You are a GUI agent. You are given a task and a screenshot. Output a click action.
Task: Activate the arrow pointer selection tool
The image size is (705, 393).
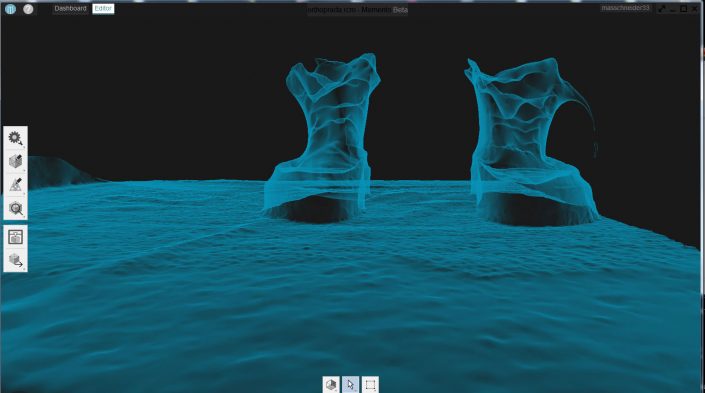point(351,384)
